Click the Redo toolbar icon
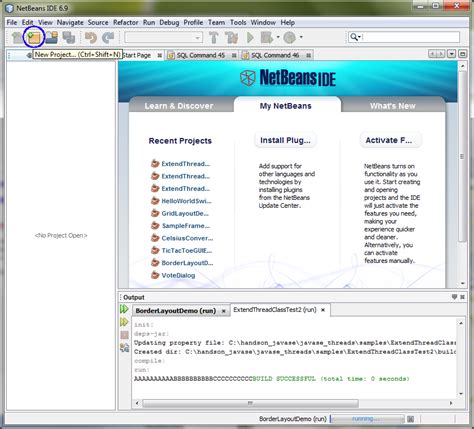Image resolution: width=474 pixels, height=429 pixels. [108, 37]
